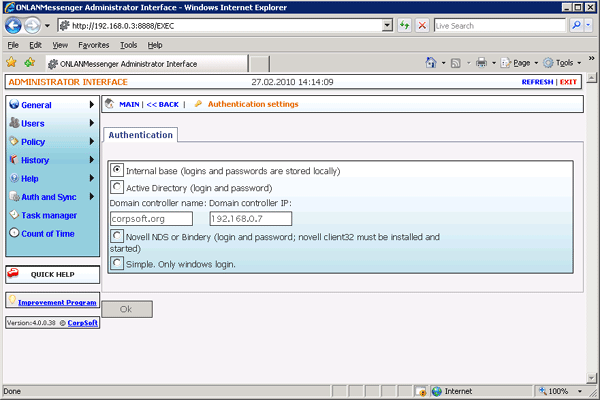Click the tag icon beside Policy
600x400 pixels.
pos(14,141)
